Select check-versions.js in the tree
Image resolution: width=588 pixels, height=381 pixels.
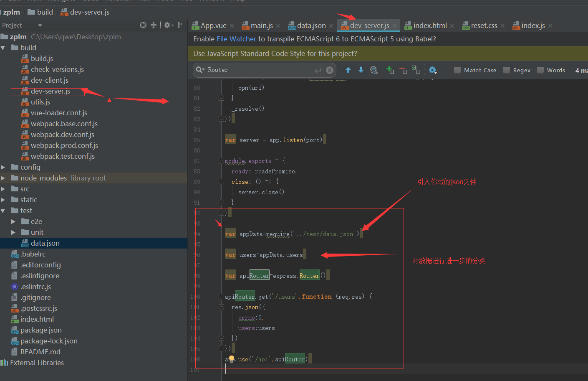coord(57,69)
